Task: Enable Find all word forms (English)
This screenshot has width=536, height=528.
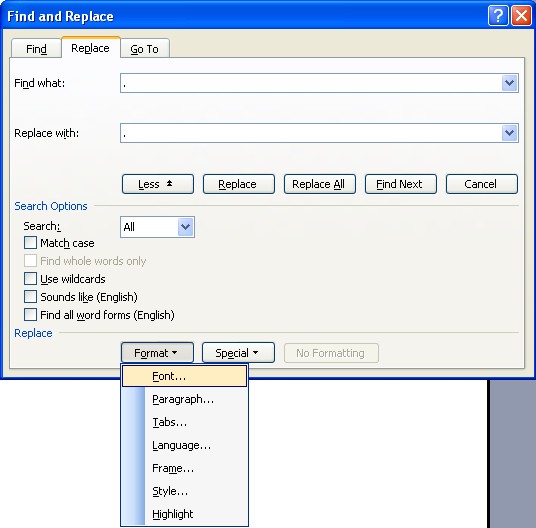Action: (x=30, y=315)
